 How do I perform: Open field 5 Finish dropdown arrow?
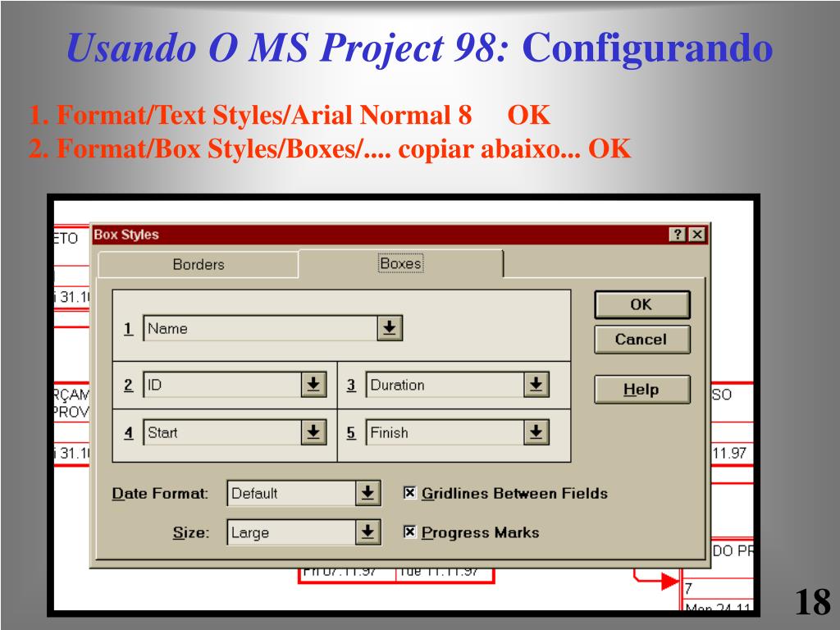point(536,432)
